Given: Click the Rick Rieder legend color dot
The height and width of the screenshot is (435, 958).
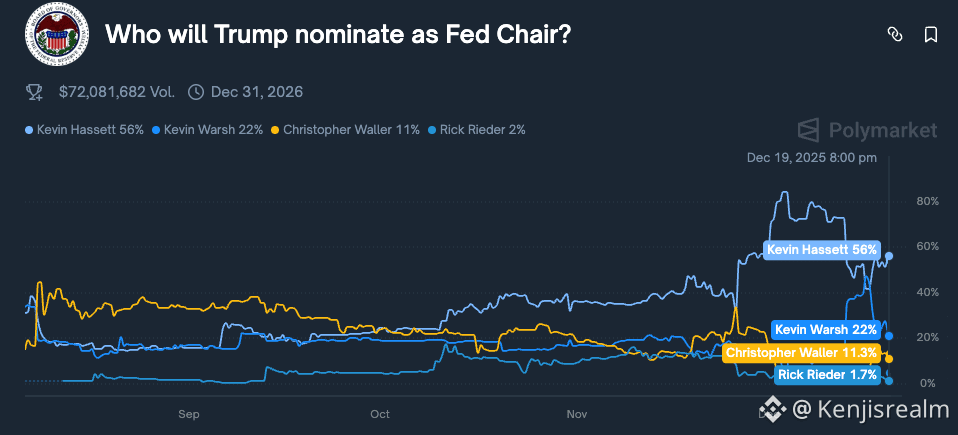Looking at the screenshot, I should click(432, 130).
